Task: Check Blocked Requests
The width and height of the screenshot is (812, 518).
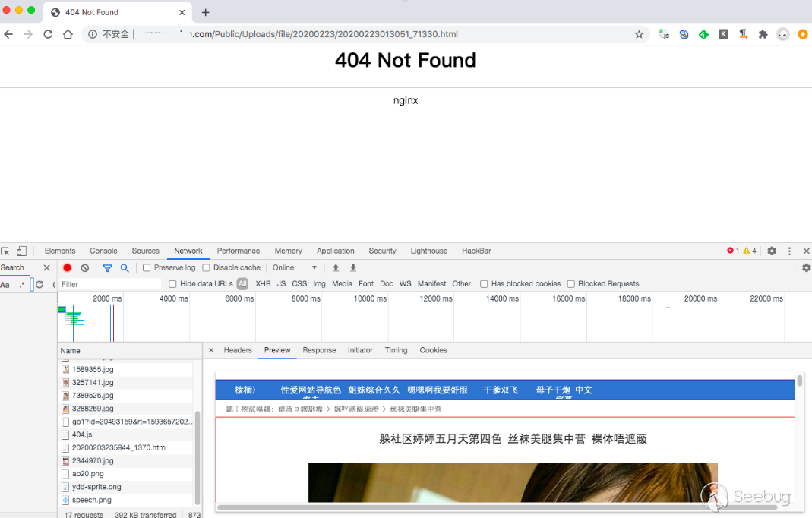Action: pos(570,284)
